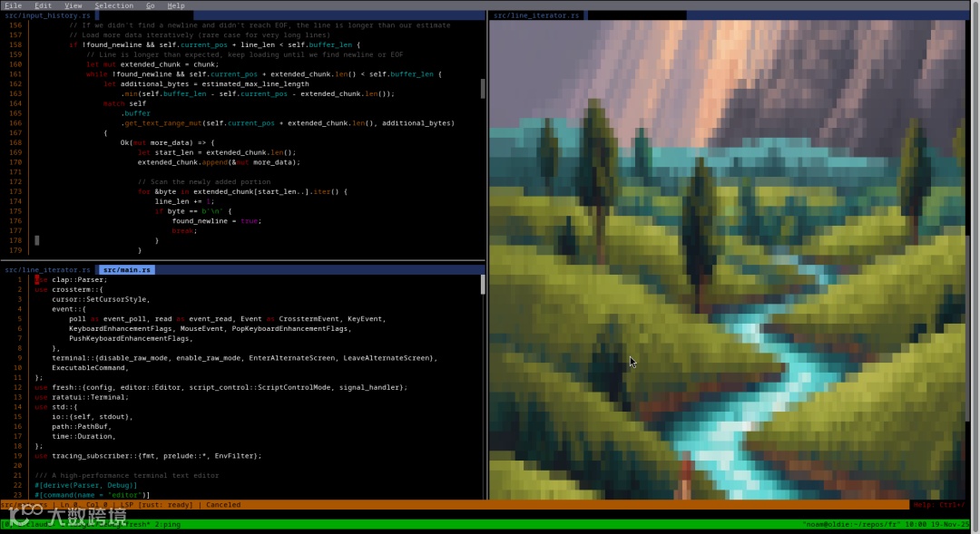
Task: Click 'ExecutableCommand,' on line 10
Action: coord(90,368)
